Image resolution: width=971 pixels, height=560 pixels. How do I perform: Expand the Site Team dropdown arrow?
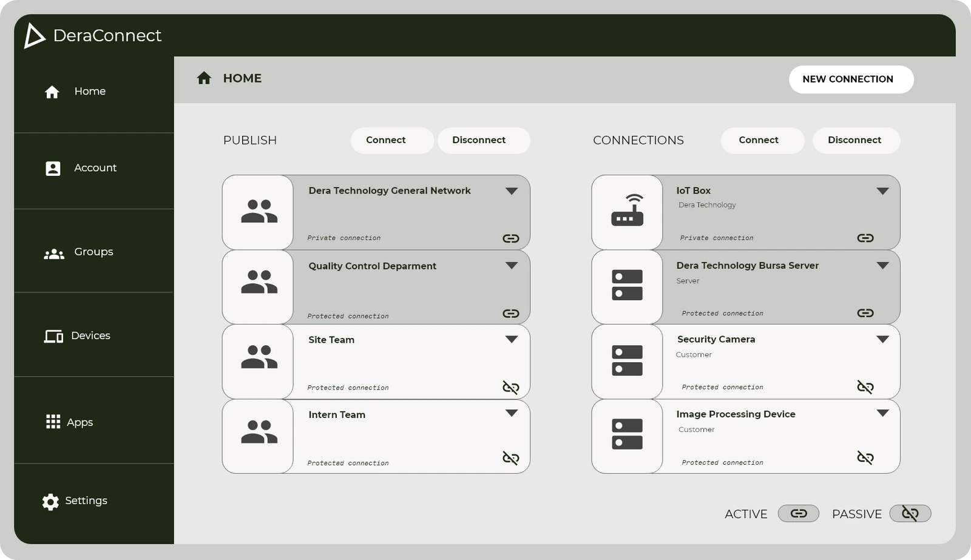[512, 340]
